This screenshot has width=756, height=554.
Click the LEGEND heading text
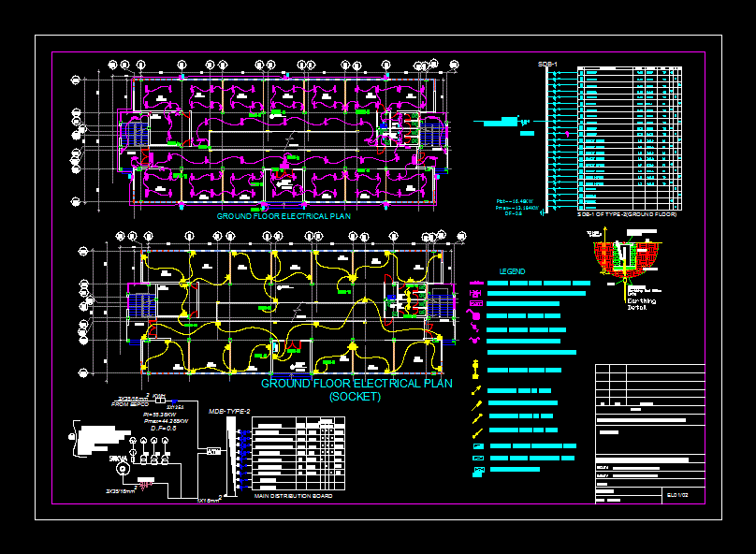[x=512, y=271]
